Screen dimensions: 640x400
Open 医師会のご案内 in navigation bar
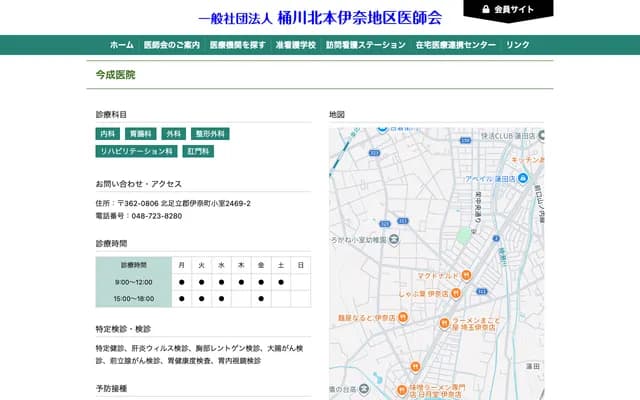pyautogui.click(x=171, y=45)
